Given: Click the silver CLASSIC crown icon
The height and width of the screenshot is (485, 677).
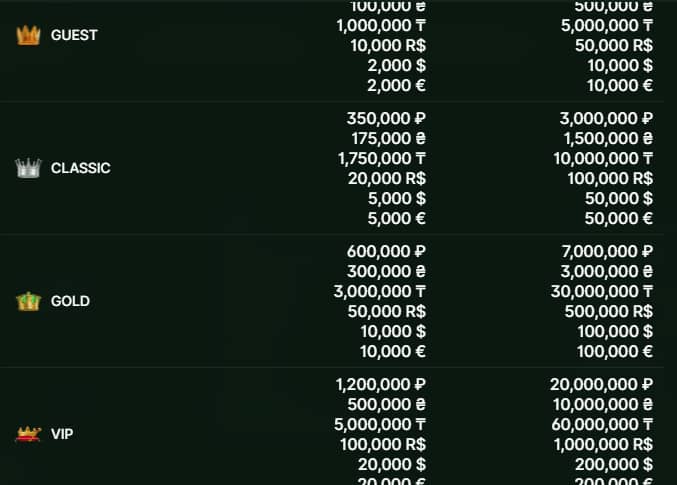Looking at the screenshot, I should [x=28, y=168].
